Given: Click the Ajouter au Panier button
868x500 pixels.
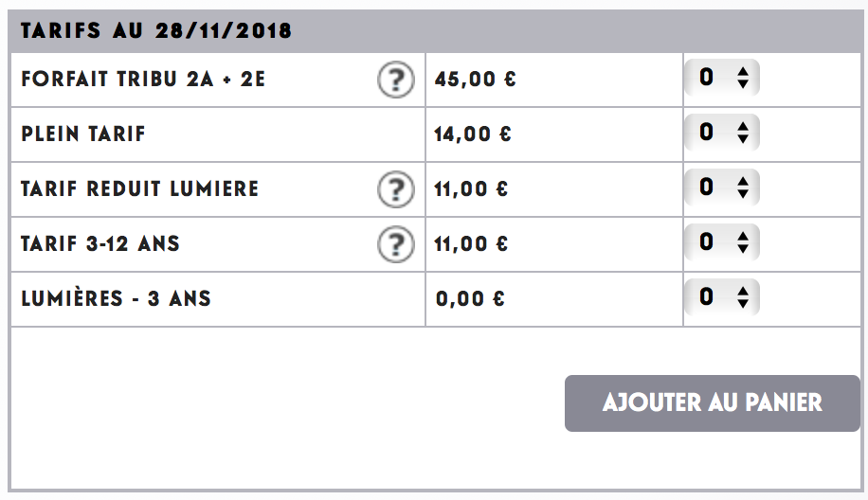Looking at the screenshot, I should pyautogui.click(x=713, y=403).
